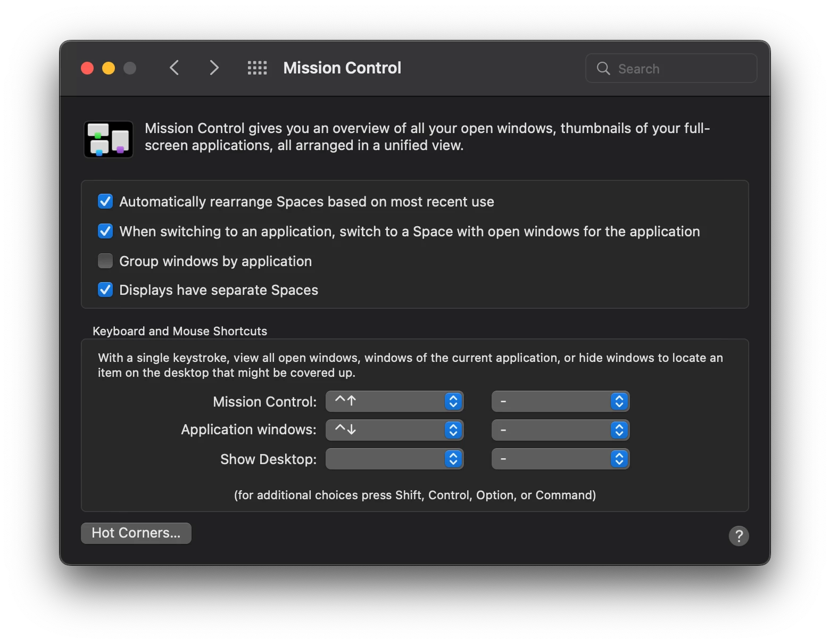This screenshot has width=830, height=644.
Task: Click the single keystroke explanation text
Action: pos(410,365)
